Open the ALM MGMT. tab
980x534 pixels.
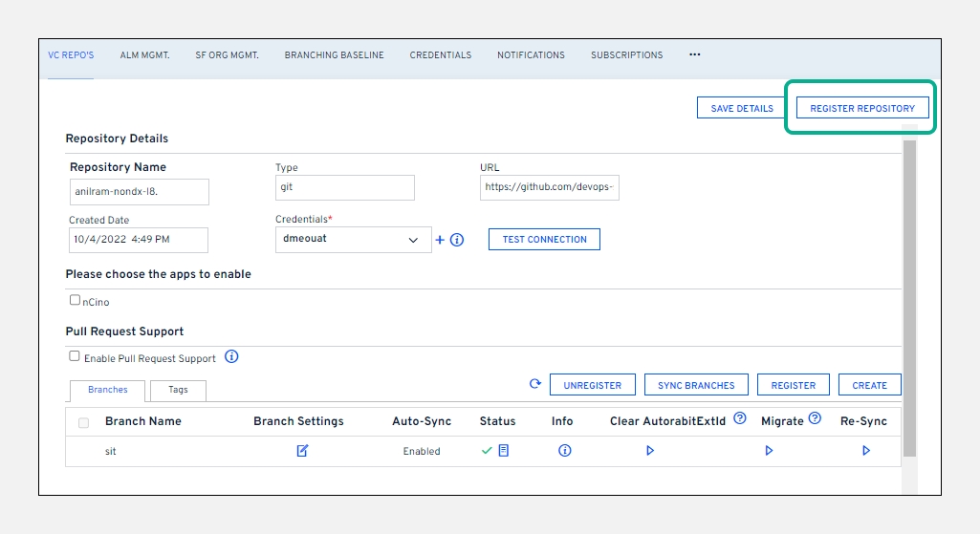(x=144, y=55)
